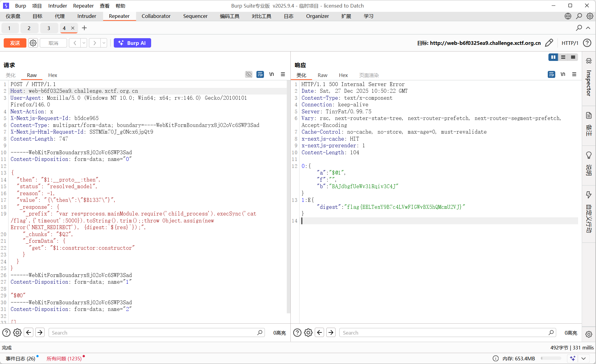Select the top-bottom split layout icon
596x364 pixels.
point(563,57)
